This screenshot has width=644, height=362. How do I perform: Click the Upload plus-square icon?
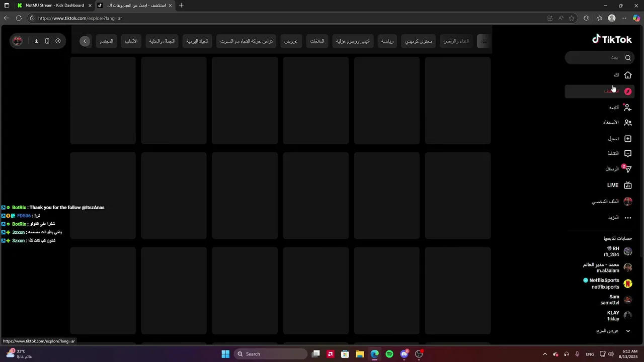pyautogui.click(x=628, y=139)
